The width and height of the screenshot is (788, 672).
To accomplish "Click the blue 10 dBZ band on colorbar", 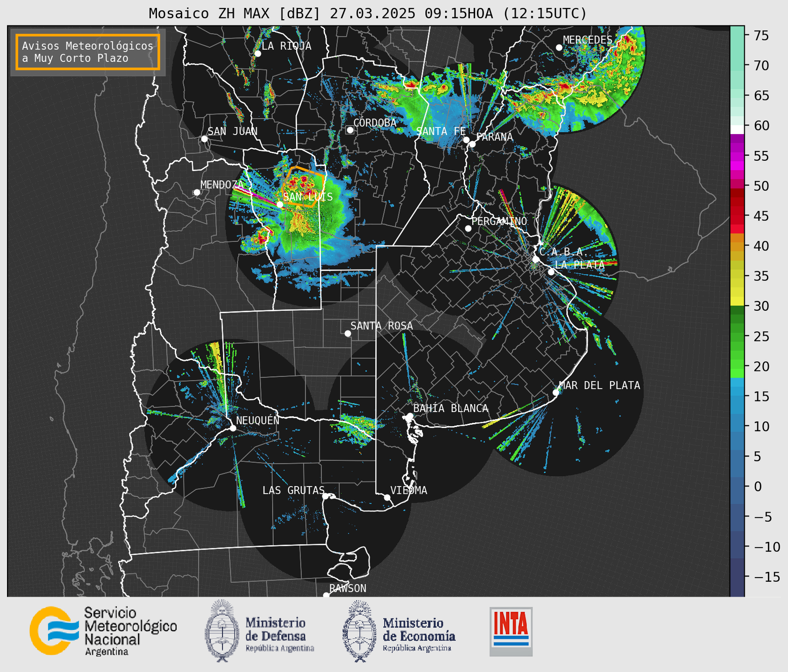I will point(737,426).
